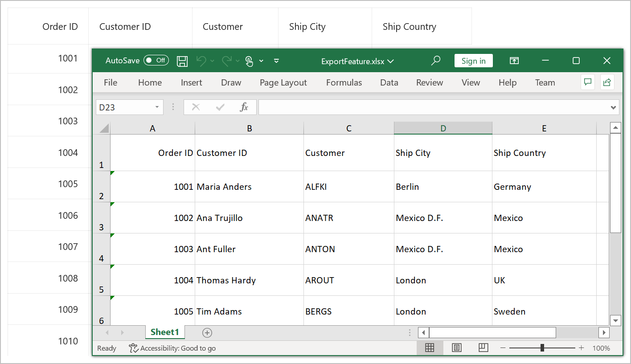Click the vertical scrollbar thumb
Image resolution: width=631 pixels, height=364 pixels.
tap(615, 183)
